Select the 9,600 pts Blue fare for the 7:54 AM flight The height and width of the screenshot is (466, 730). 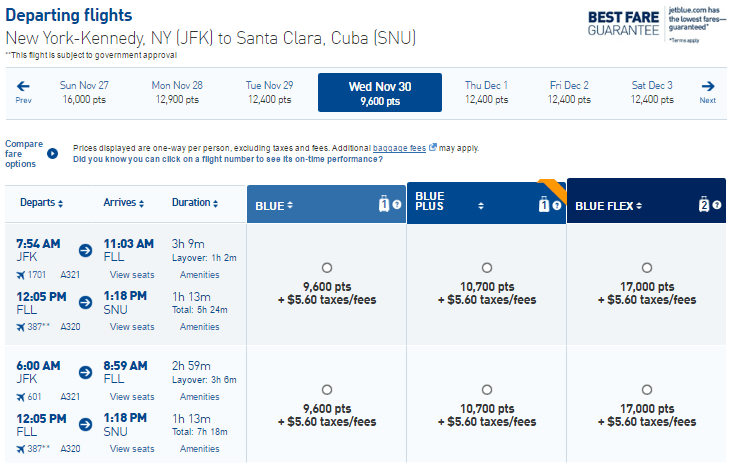[327, 268]
